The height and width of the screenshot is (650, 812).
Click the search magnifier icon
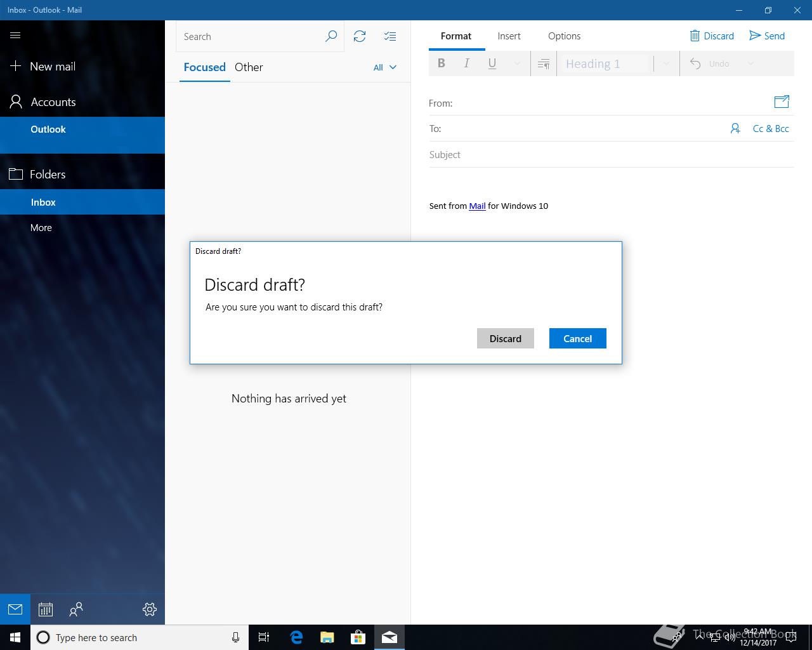(x=331, y=36)
